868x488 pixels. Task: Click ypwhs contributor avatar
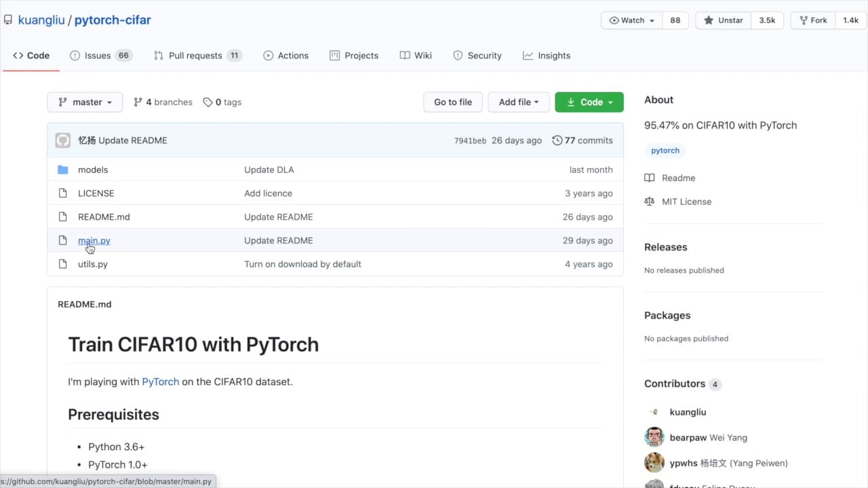tap(654, 463)
